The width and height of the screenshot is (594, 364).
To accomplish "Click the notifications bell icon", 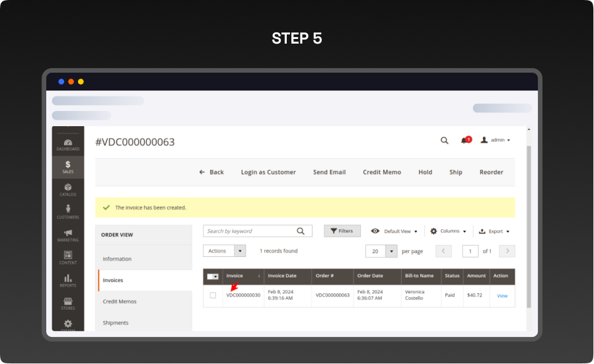I will [464, 140].
